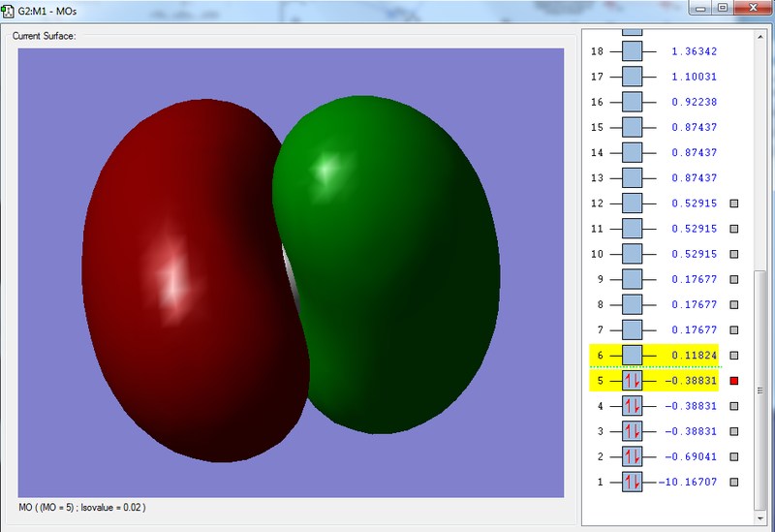Click energy value 0.92238
775x532 pixels.
pyautogui.click(x=694, y=102)
